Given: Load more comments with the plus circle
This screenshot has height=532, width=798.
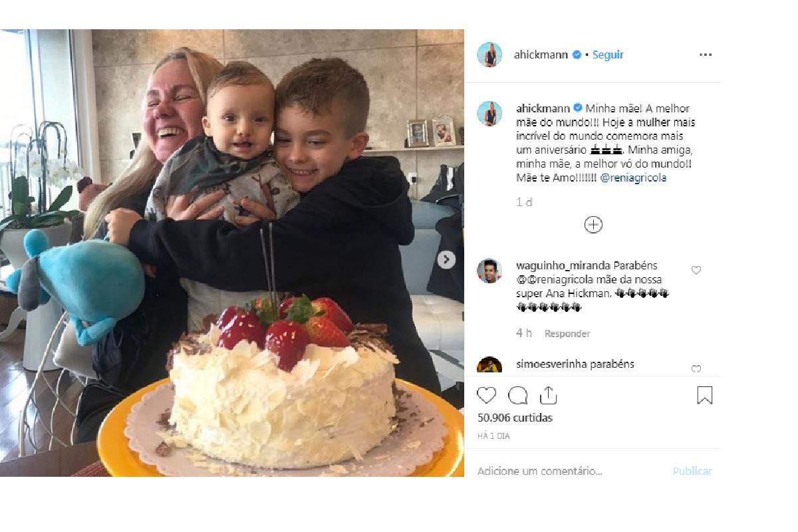Looking at the screenshot, I should [x=593, y=225].
